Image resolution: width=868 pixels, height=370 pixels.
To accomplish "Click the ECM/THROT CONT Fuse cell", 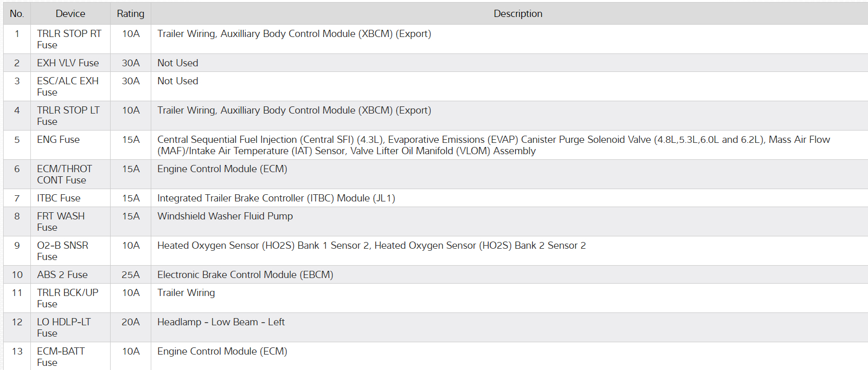I will [x=64, y=174].
